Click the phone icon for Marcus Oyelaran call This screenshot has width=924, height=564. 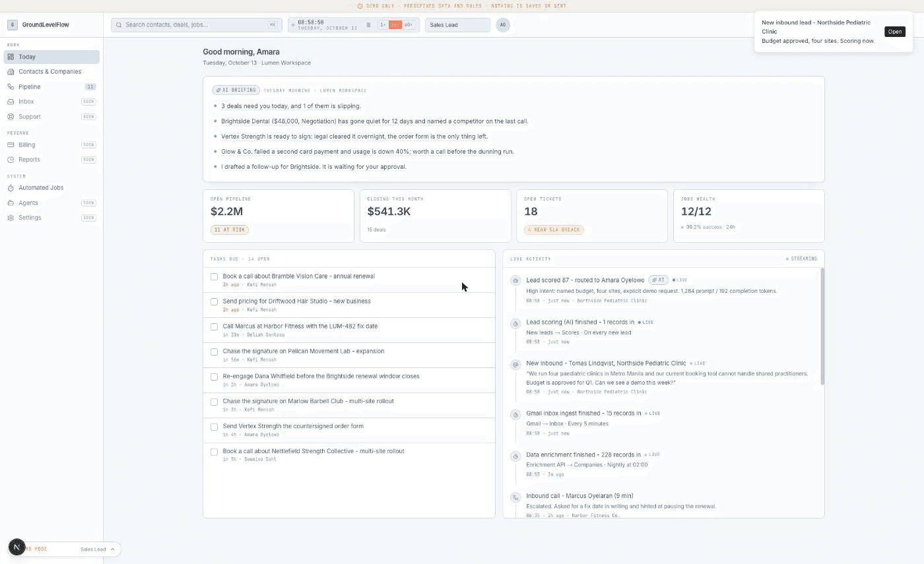click(515, 497)
